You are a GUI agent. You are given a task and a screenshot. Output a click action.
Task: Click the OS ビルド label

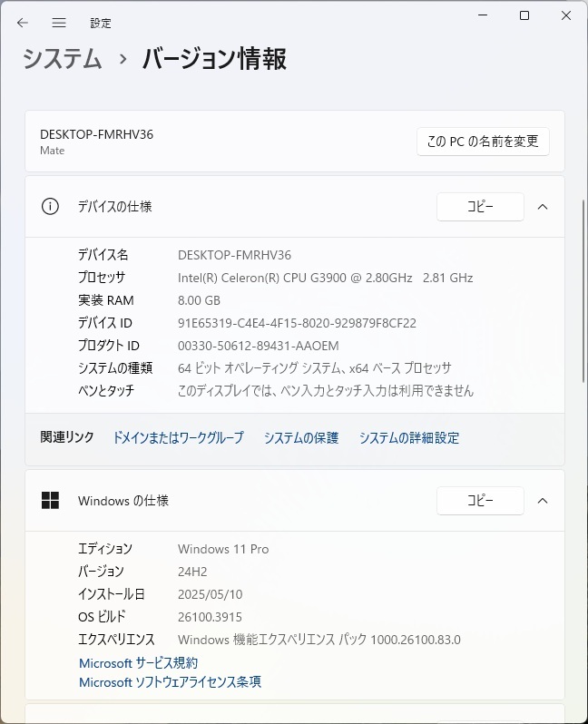102,616
